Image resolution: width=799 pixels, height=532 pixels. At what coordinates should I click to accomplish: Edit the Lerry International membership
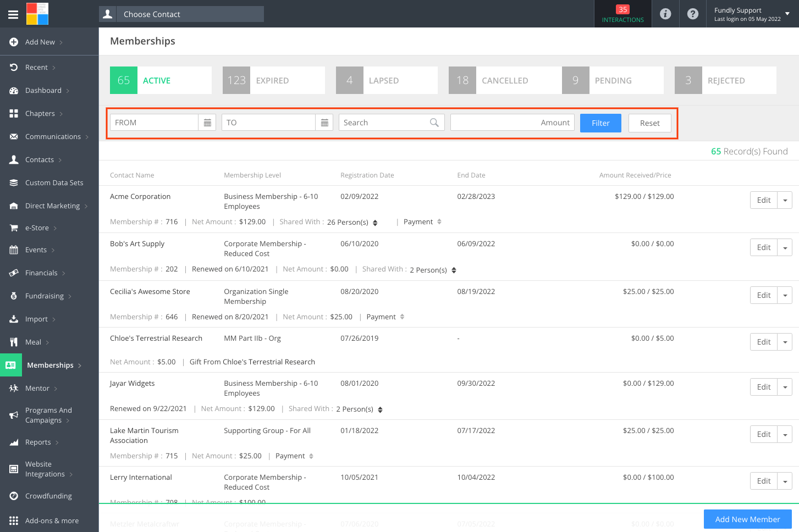764,481
